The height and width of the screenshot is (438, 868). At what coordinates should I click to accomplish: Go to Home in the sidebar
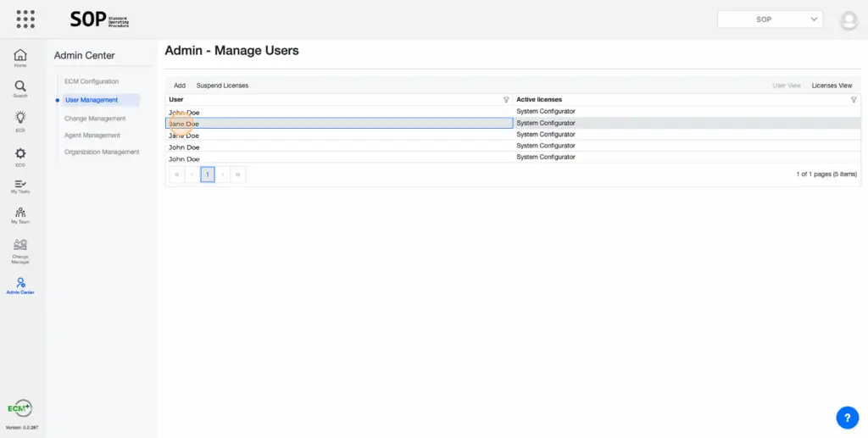(x=20, y=58)
